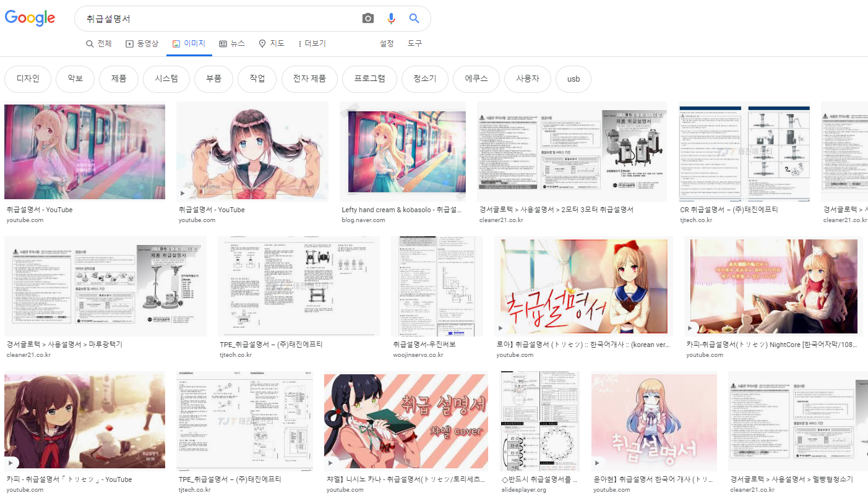The height and width of the screenshot is (498, 868).
Task: Open the Lefty hand cream & kobasolo image
Action: pos(403,152)
